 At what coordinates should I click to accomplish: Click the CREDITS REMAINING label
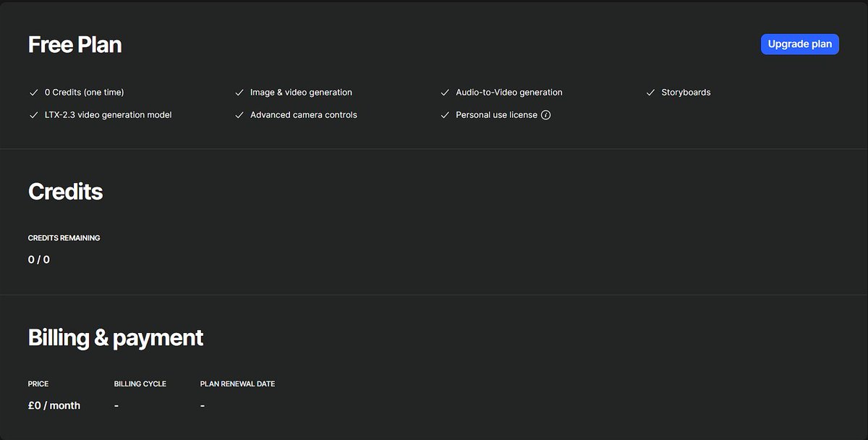(x=64, y=238)
